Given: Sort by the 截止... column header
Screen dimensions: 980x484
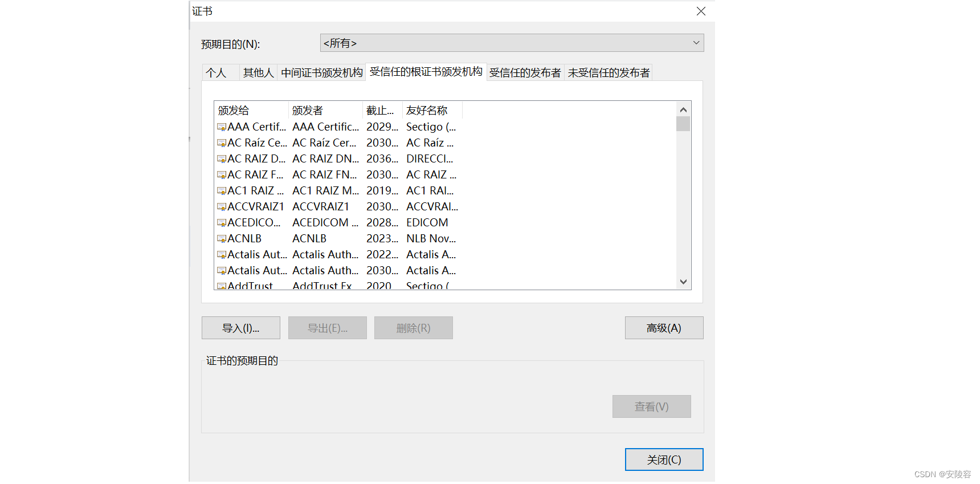Looking at the screenshot, I should [x=382, y=110].
